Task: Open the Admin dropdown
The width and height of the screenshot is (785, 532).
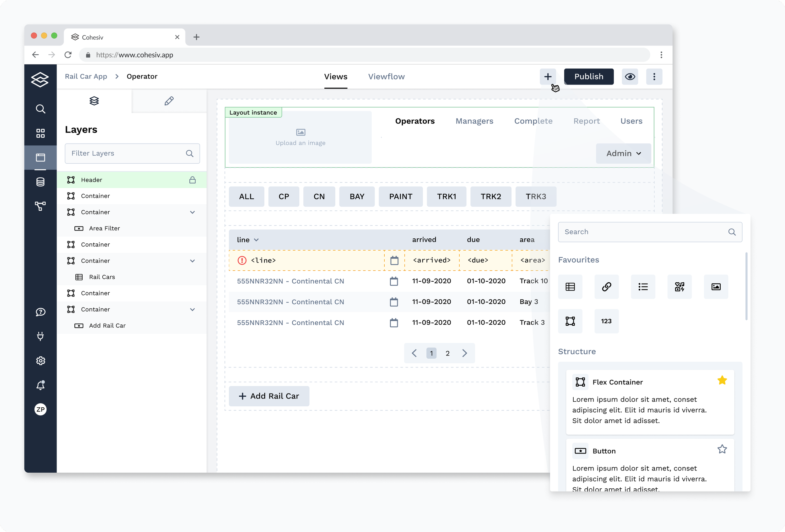Action: pyautogui.click(x=623, y=153)
